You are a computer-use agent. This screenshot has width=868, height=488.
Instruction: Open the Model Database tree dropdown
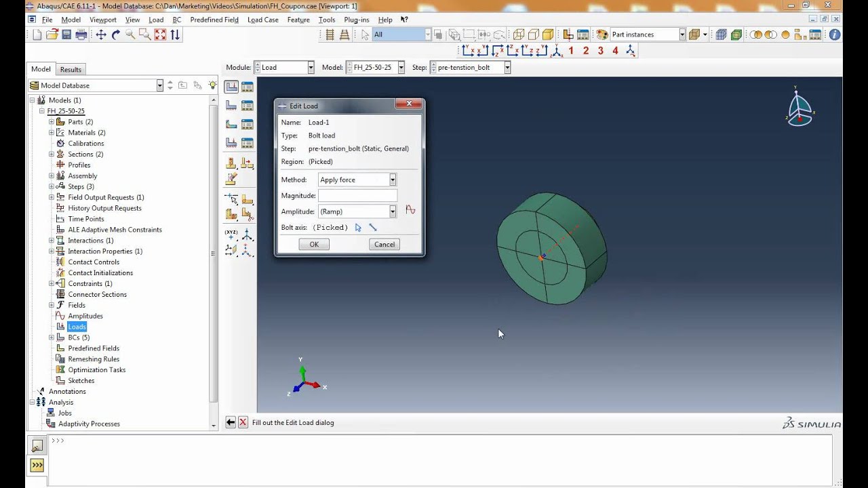point(160,85)
